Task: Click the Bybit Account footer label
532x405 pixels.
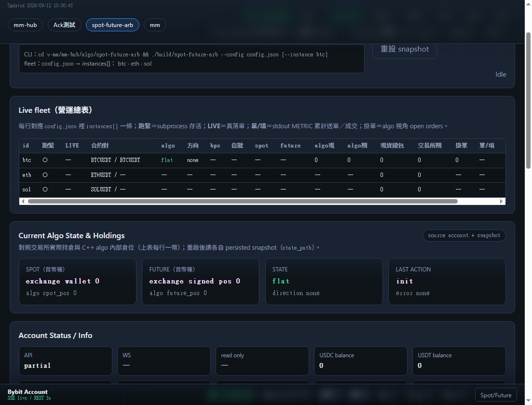Action: click(27, 392)
